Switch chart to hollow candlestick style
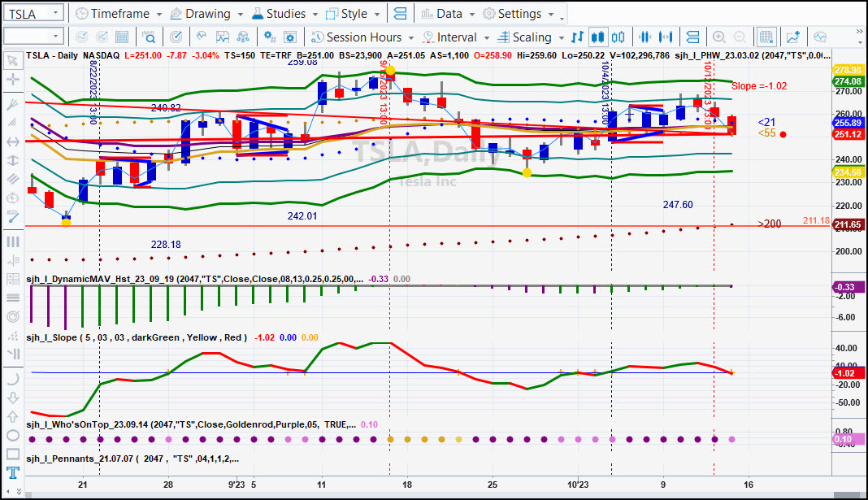The width and height of the screenshot is (868, 500). point(618,37)
